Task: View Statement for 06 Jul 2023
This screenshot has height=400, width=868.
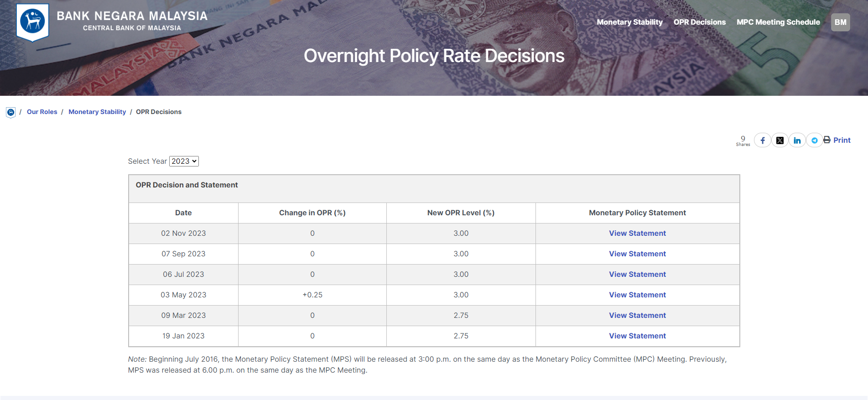Action: point(637,275)
